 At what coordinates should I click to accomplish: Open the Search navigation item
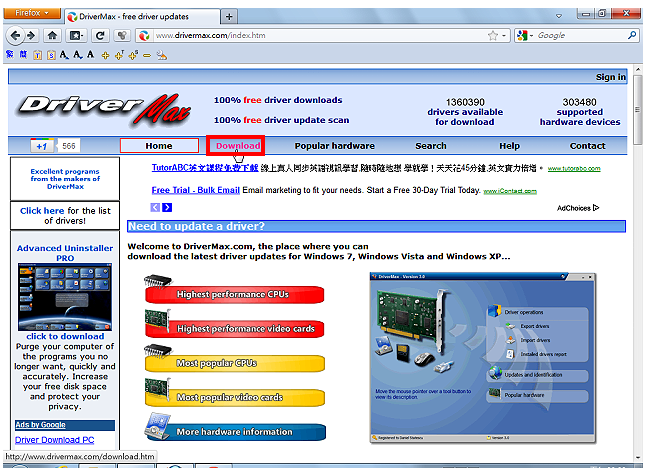click(x=431, y=146)
